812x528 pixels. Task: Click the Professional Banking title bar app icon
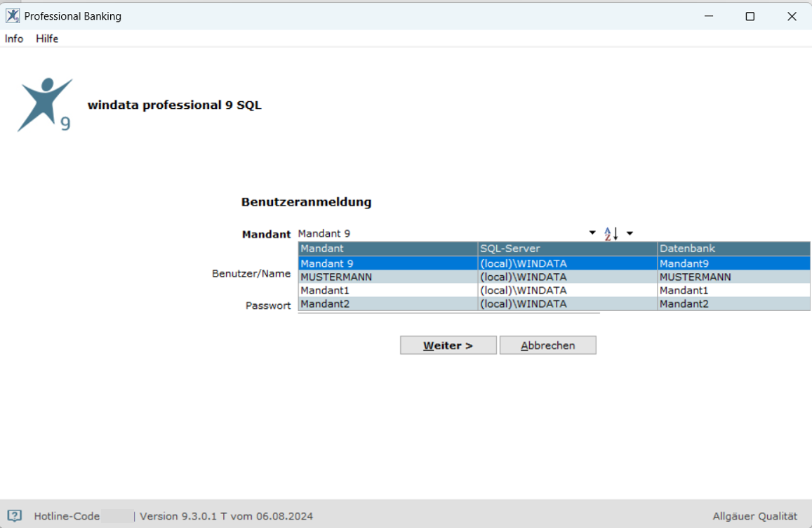tap(13, 16)
